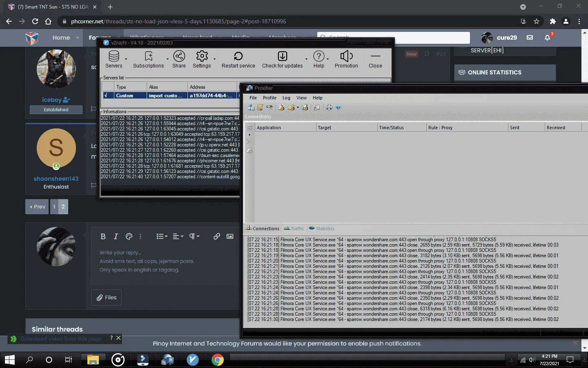Open Proxification Rules icon in Proxifier toolbar

tap(260, 108)
